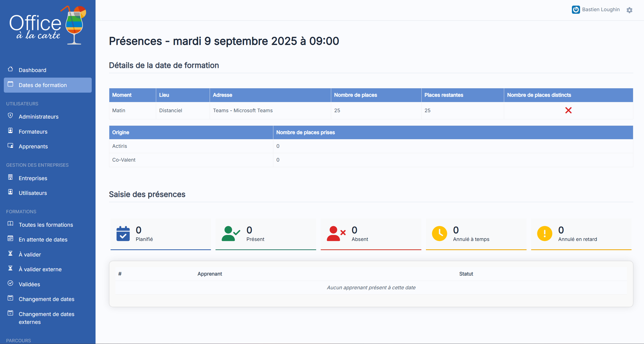Click the À valider hourglass icon

coord(10,254)
